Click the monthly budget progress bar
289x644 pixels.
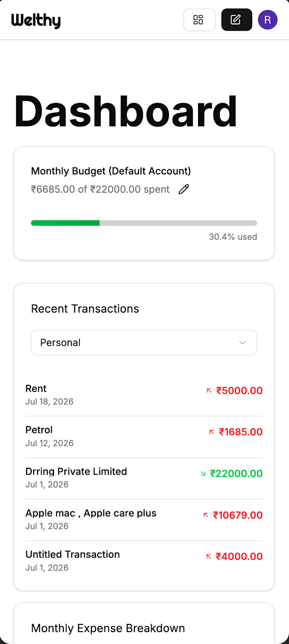point(144,223)
